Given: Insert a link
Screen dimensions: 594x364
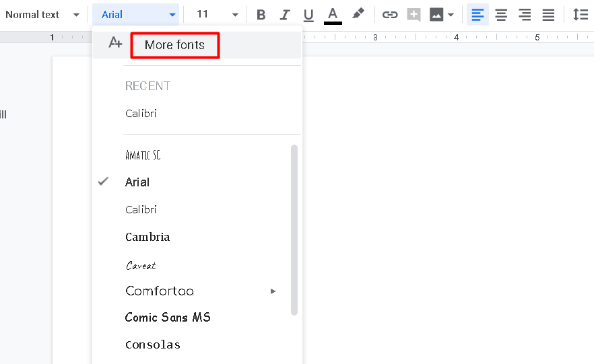Looking at the screenshot, I should pos(389,15).
